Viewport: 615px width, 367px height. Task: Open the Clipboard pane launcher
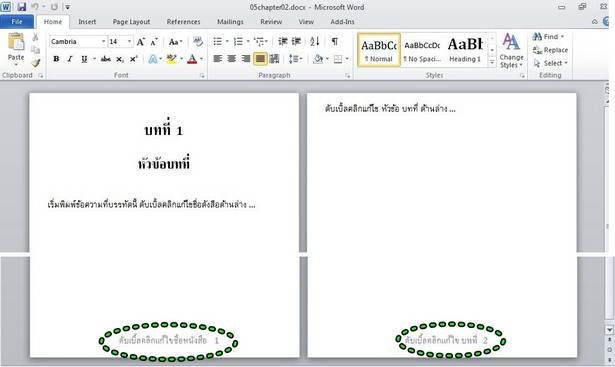(41, 76)
